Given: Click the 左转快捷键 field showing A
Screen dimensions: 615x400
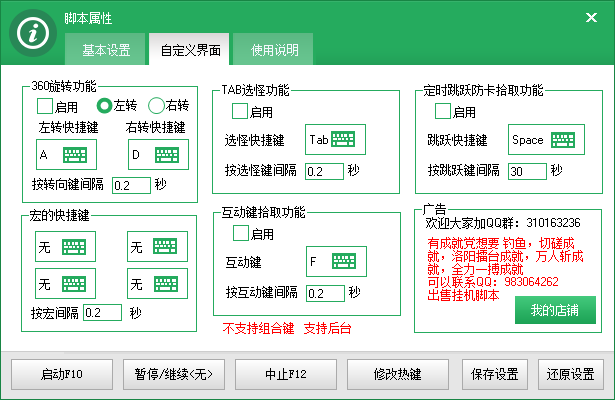Looking at the screenshot, I should click(x=66, y=155).
